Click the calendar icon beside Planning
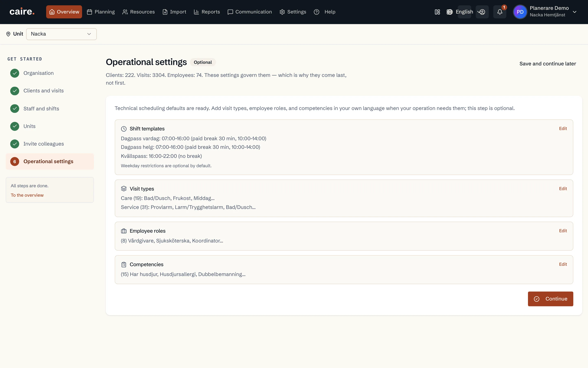This screenshot has width=588, height=368. click(89, 12)
